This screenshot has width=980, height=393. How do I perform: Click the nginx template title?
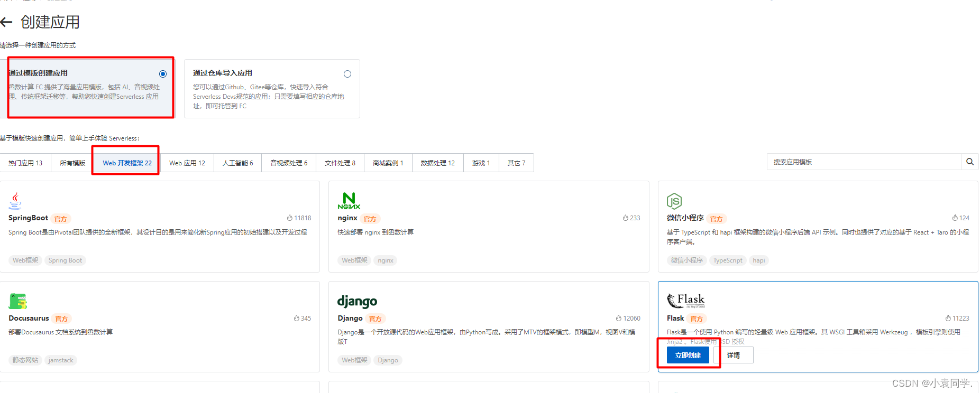(x=347, y=218)
